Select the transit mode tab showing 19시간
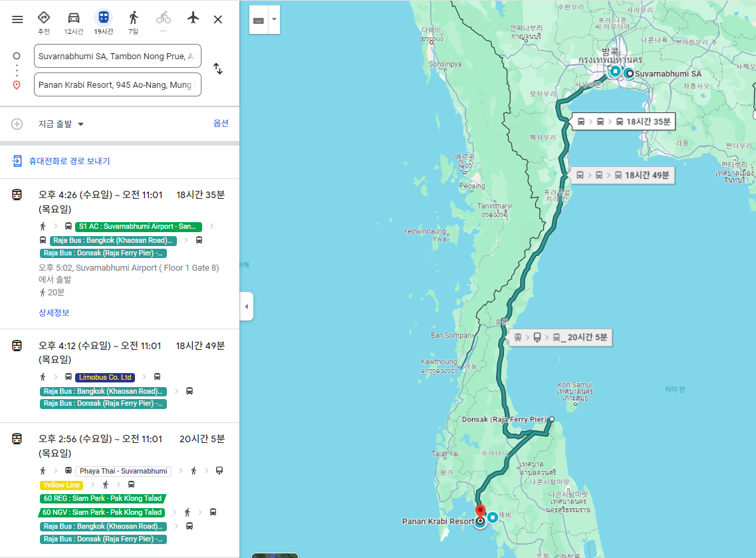 (x=104, y=23)
